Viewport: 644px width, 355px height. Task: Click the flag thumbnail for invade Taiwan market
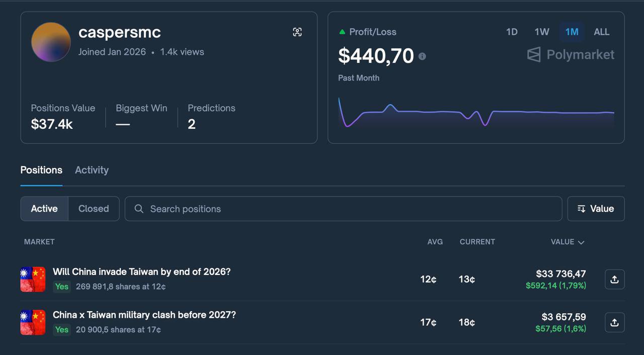[33, 279]
